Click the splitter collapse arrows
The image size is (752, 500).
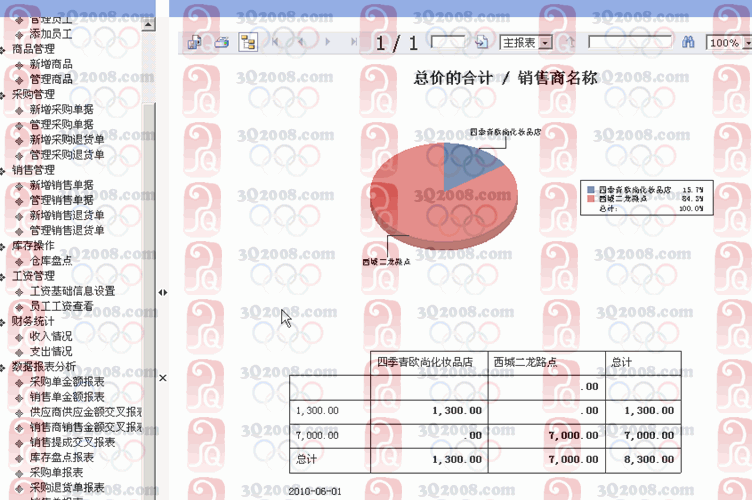point(163,292)
